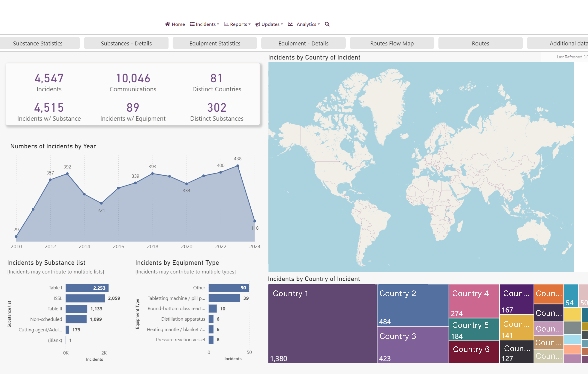Click the ISSL bar in substance chart

[85, 298]
